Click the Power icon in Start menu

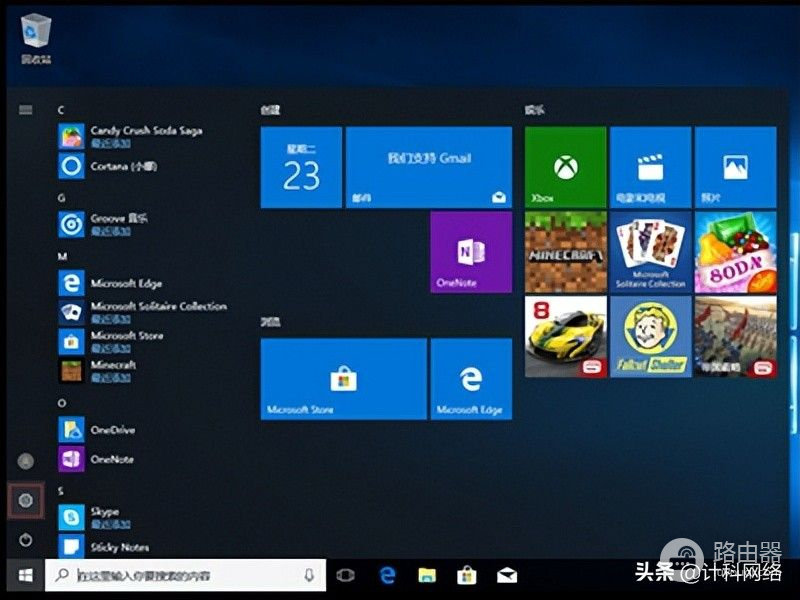[x=26, y=539]
